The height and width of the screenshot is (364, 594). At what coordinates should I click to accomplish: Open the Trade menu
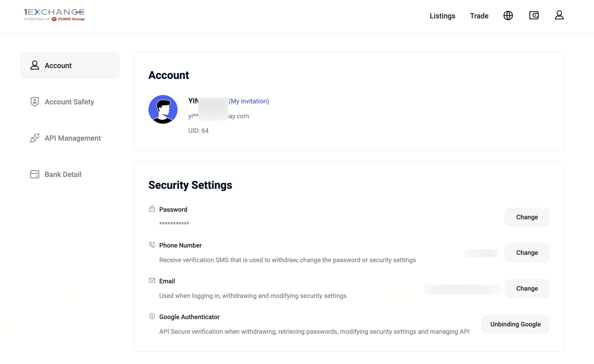click(x=479, y=16)
